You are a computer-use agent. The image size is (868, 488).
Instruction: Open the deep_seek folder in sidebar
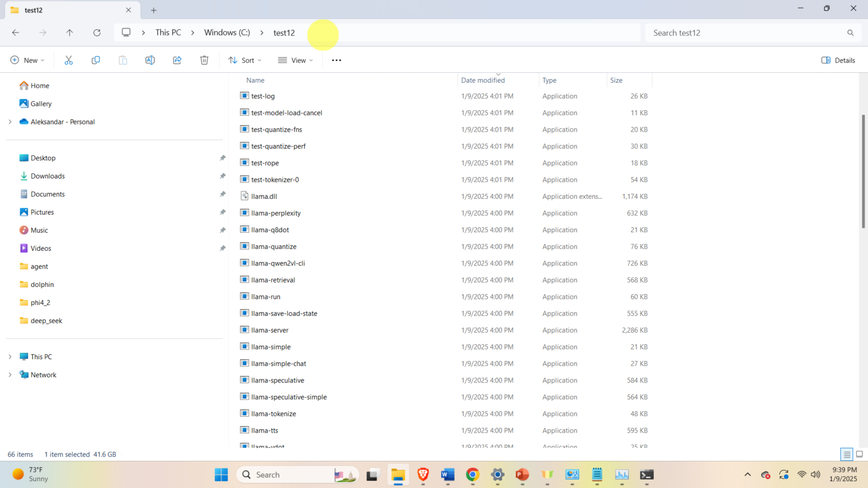point(46,321)
